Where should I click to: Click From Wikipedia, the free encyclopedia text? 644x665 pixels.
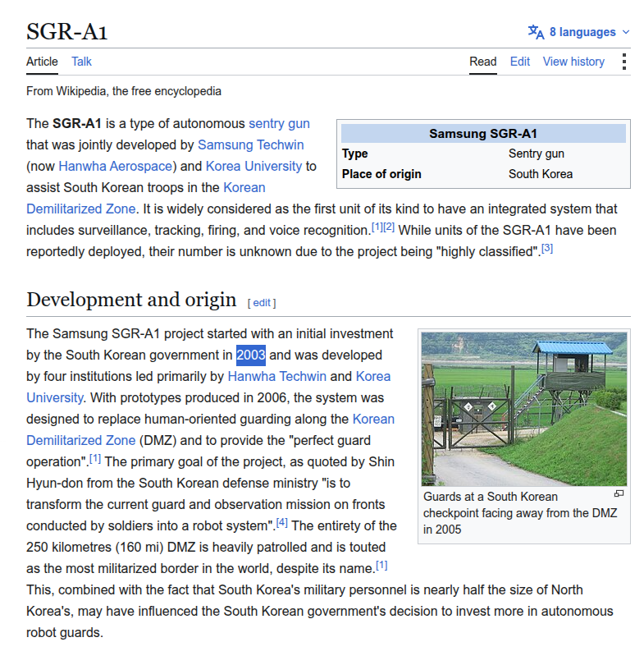(x=124, y=91)
